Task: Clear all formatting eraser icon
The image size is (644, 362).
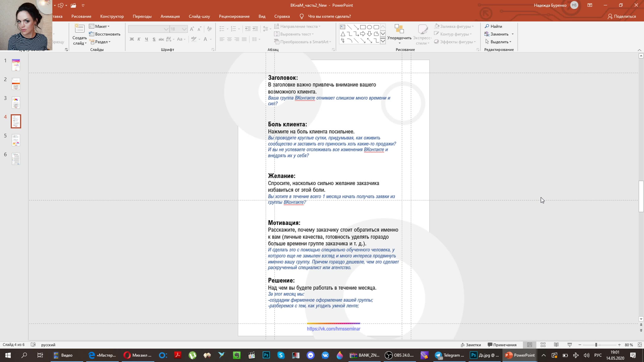Action: tap(209, 29)
